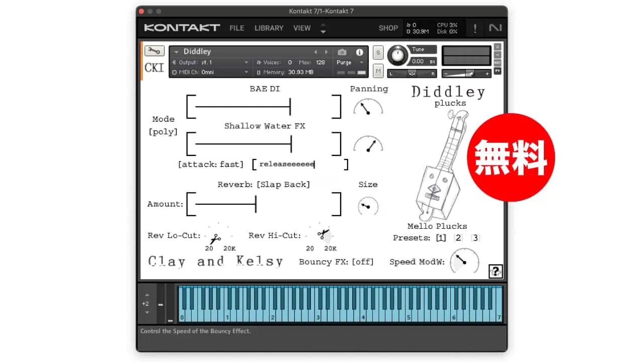Click Max voices value 128
The height and width of the screenshot is (362, 644).
[x=320, y=62]
